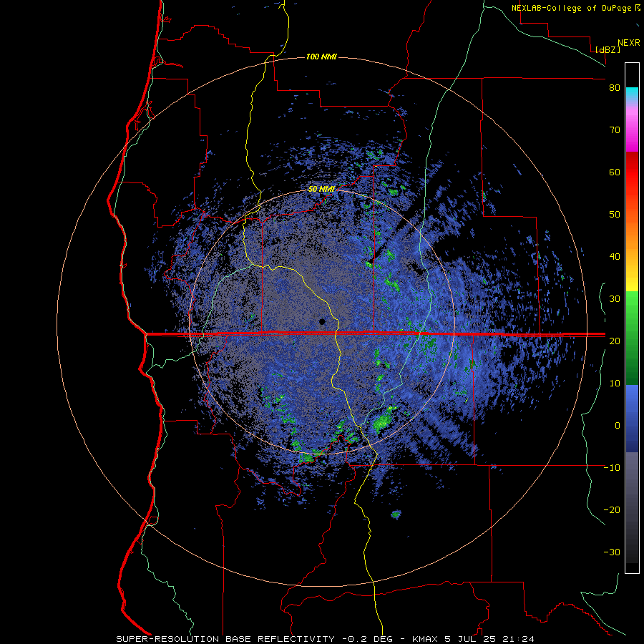Click the cyan top band of color scale

[632, 94]
